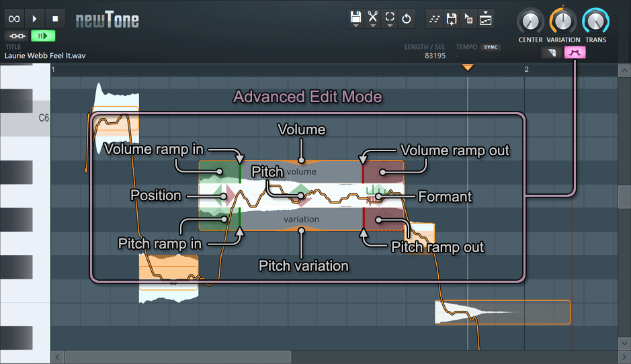This screenshot has width=631, height=364.
Task: Click the horizontal scrollbar left arrow
Action: [58, 357]
